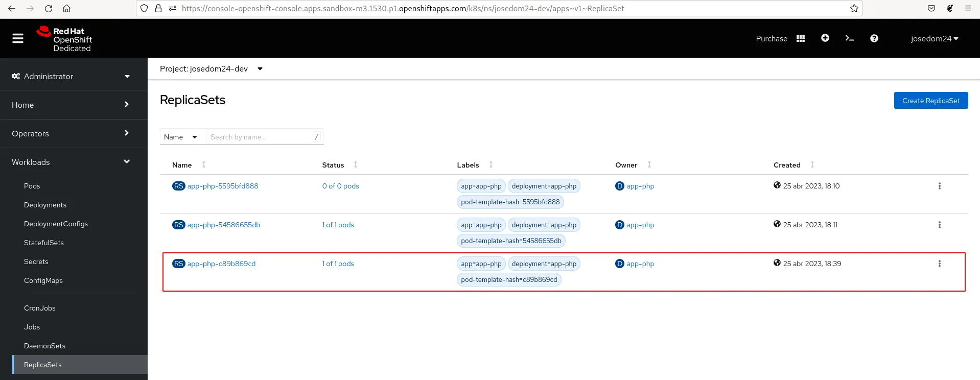Viewport: 980px width, 380px height.
Task: Open CronJobs in the sidebar
Action: 40,308
